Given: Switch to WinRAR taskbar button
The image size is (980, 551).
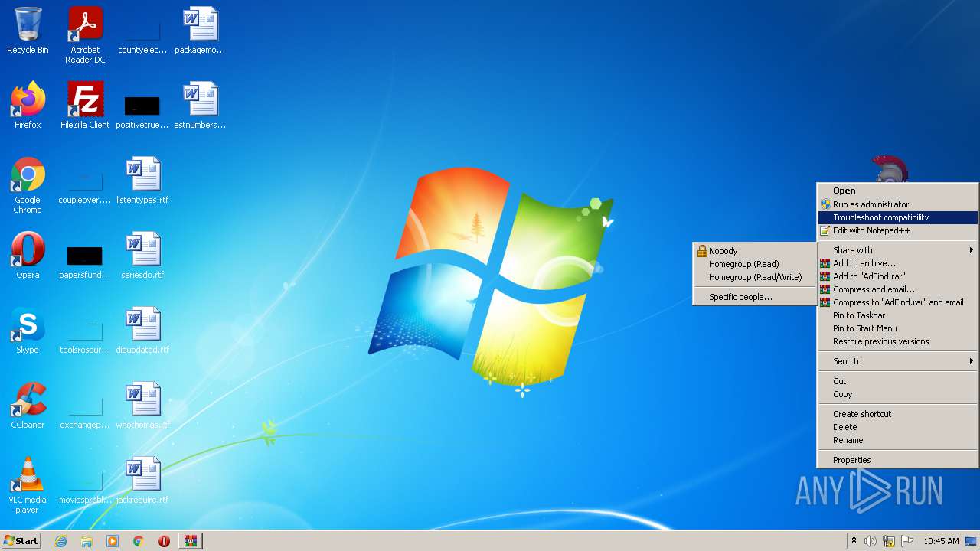Looking at the screenshot, I should click(190, 541).
